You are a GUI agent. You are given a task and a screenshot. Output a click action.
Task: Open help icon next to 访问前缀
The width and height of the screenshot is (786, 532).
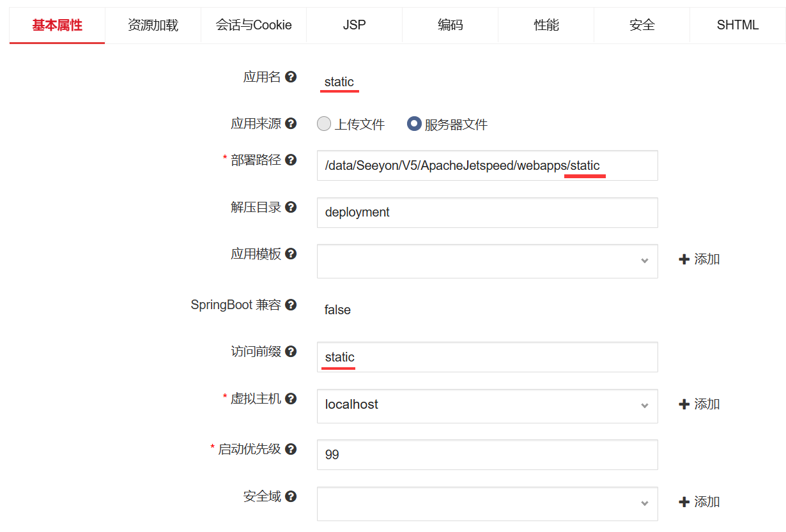(x=291, y=351)
